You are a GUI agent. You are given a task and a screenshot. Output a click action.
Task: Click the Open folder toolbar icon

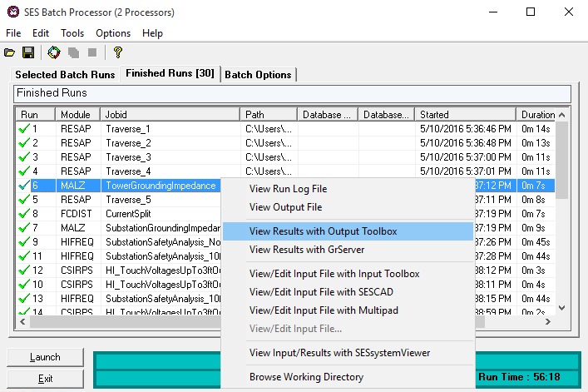(x=10, y=52)
